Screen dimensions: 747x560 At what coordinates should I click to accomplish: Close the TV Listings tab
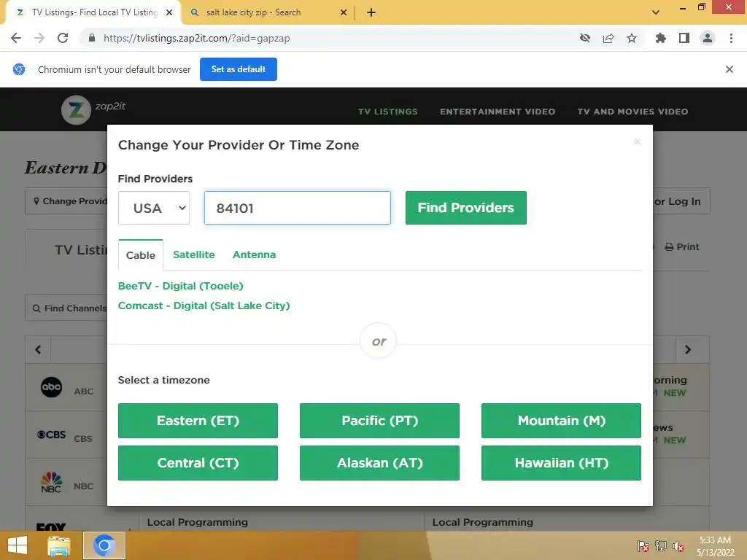169,13
